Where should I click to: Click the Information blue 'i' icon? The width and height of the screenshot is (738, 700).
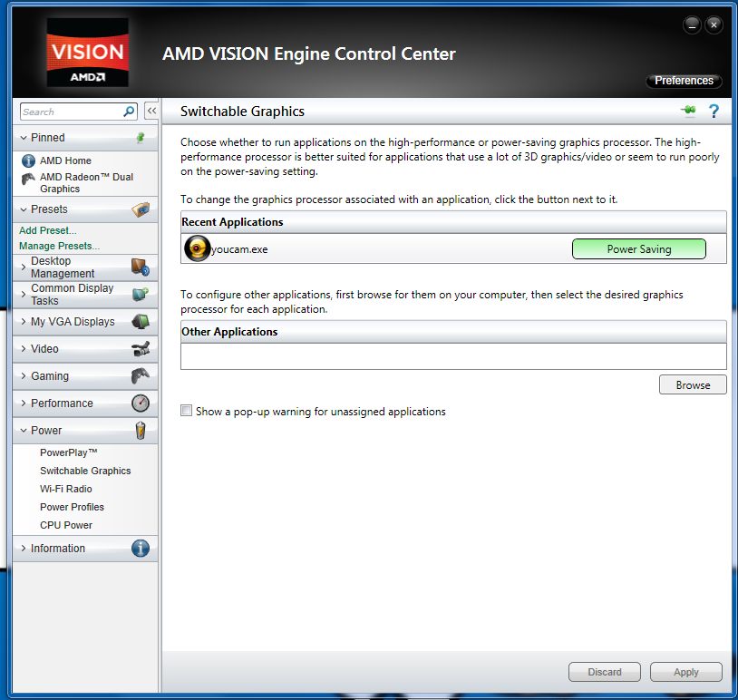tap(141, 549)
